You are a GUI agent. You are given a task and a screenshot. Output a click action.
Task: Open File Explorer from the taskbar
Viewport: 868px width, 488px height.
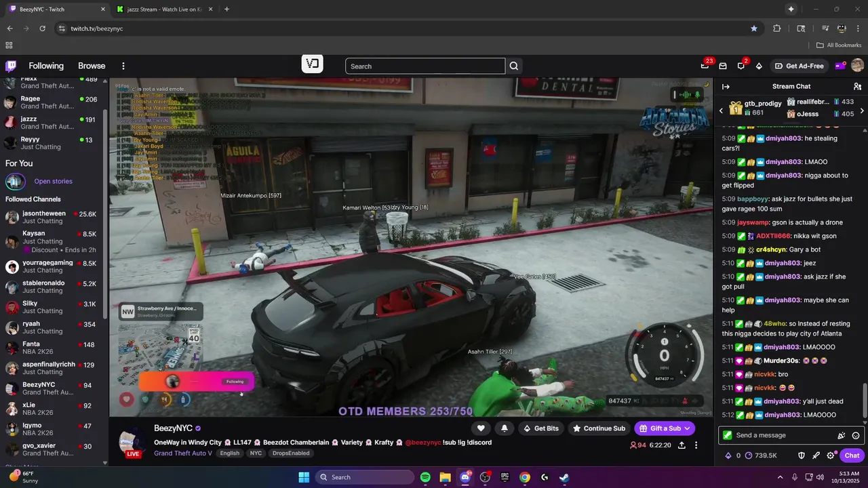[445, 477]
